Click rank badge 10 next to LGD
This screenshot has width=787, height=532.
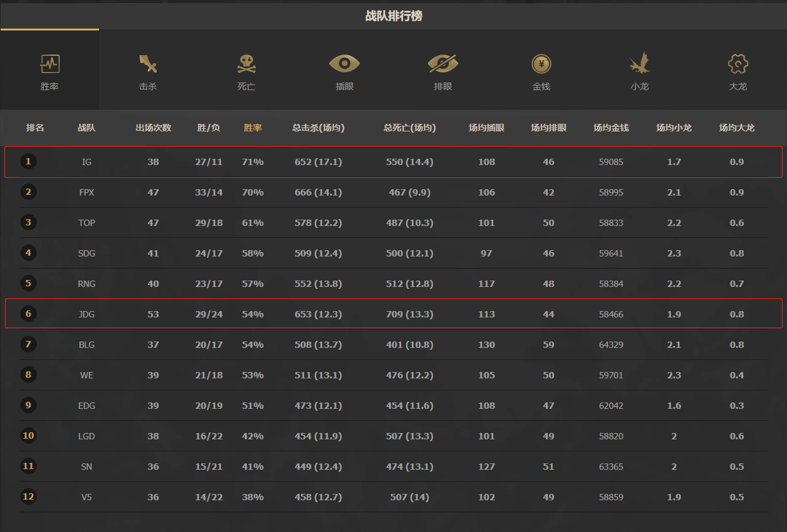click(x=28, y=436)
